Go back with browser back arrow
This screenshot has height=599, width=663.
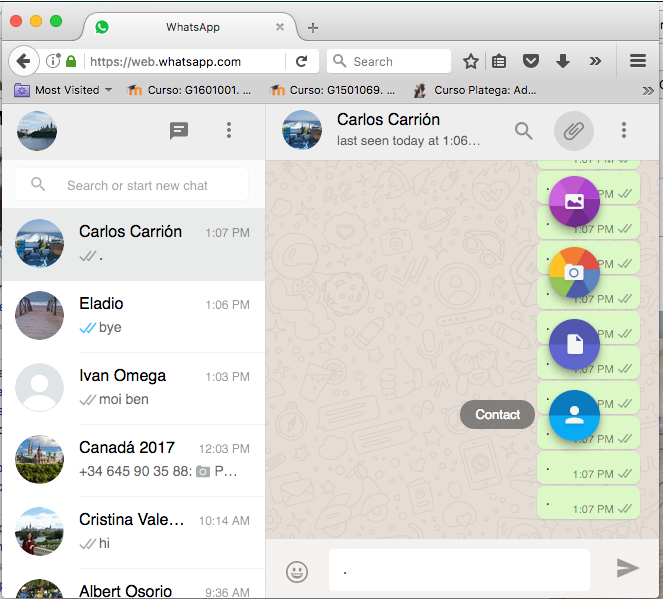tap(24, 61)
